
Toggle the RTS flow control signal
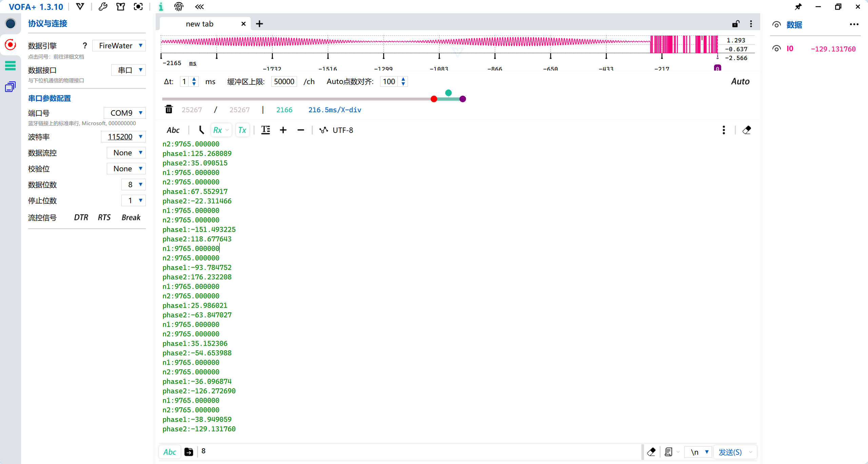[x=104, y=217]
